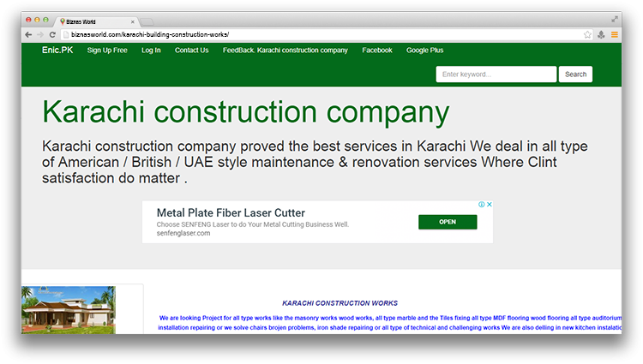Image resolution: width=643 pixels, height=364 pixels.
Task: Close the laser cutter ad with X
Action: click(x=490, y=205)
